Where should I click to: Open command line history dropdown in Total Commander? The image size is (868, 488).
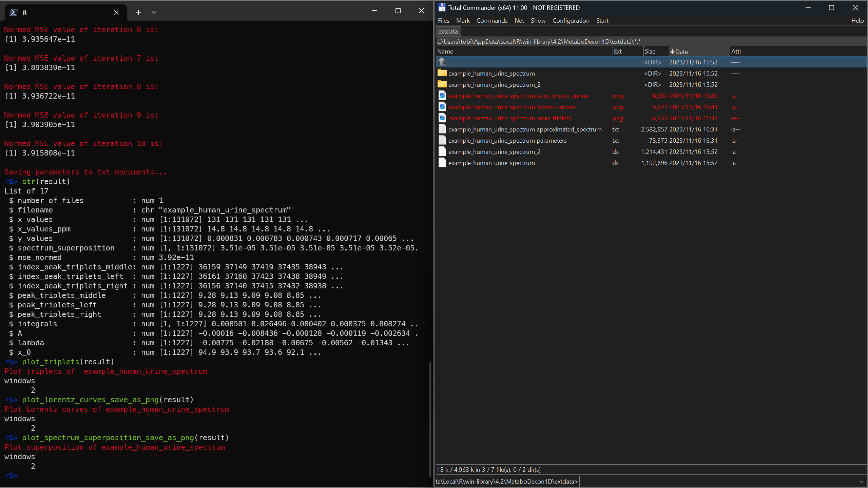tap(861, 482)
